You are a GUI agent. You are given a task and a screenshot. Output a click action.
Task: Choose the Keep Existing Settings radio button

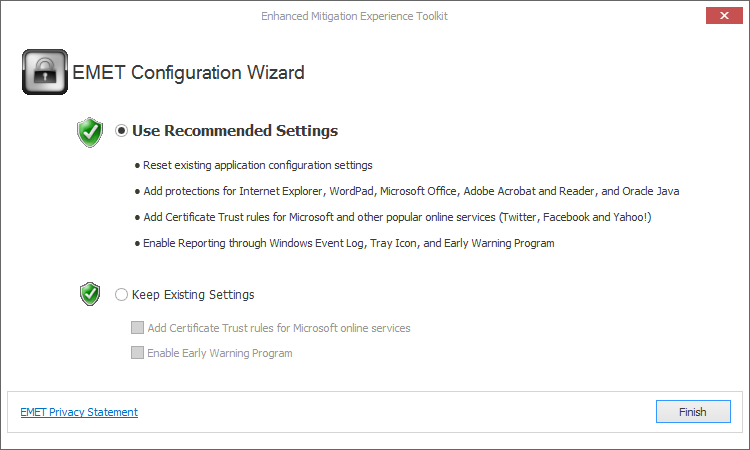[x=122, y=295]
